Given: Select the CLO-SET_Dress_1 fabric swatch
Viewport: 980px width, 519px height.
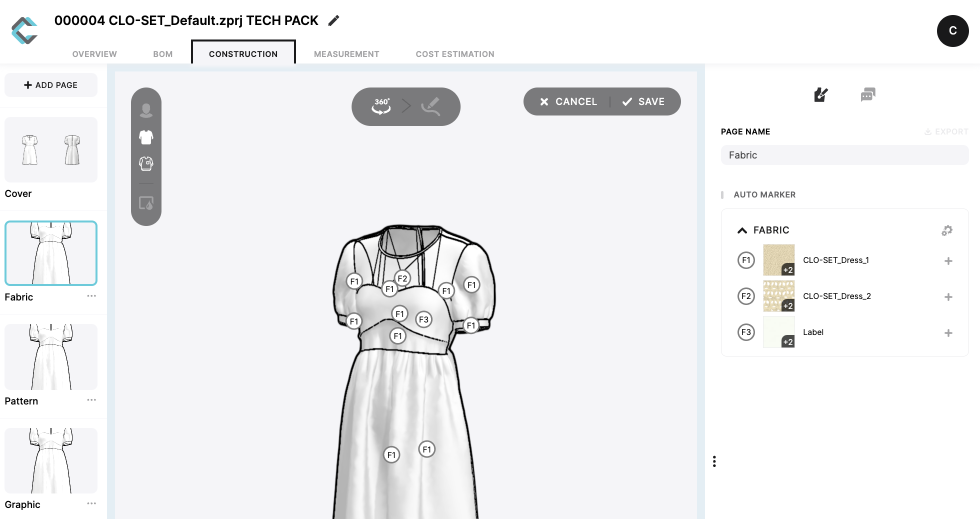Looking at the screenshot, I should [778, 260].
